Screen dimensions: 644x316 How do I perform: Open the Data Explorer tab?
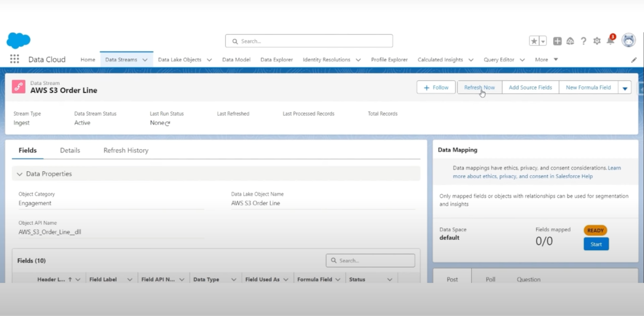tap(277, 60)
